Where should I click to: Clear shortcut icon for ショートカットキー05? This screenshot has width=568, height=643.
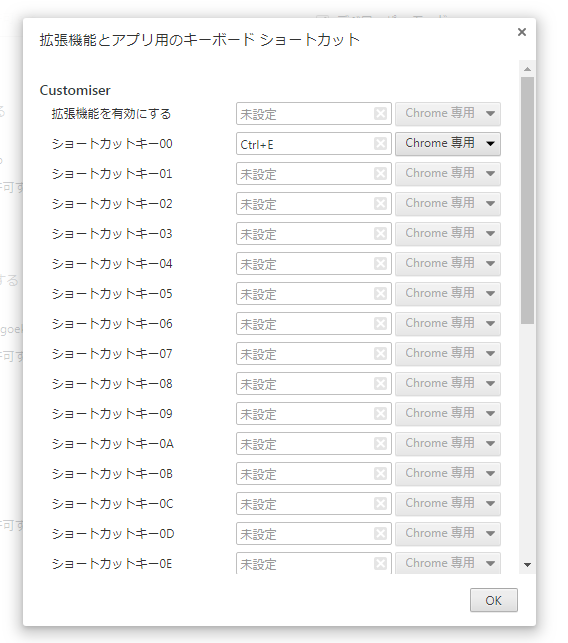[380, 294]
